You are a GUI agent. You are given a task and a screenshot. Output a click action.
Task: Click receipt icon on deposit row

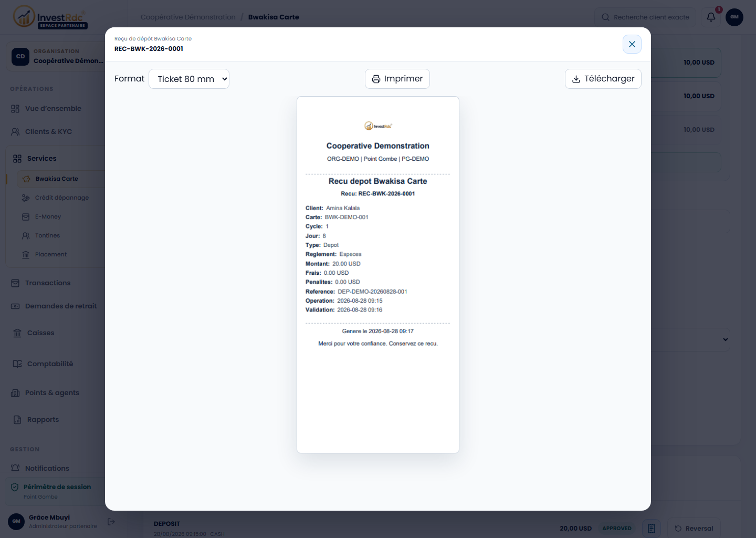(652, 529)
